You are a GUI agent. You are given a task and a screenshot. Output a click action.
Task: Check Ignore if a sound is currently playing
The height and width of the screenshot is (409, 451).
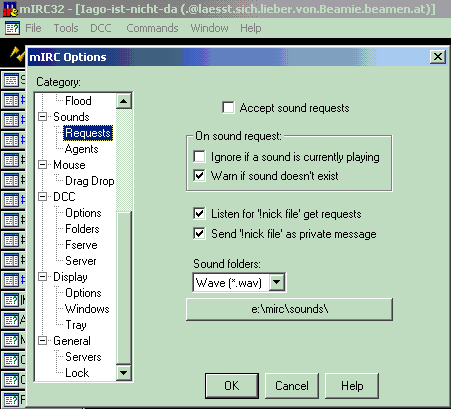click(x=199, y=157)
